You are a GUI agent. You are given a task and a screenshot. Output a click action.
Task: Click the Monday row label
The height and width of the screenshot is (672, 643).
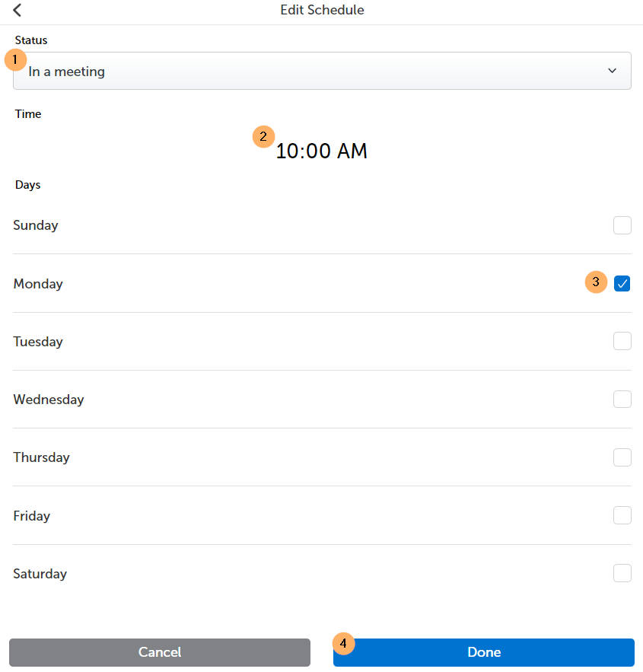[x=38, y=284]
